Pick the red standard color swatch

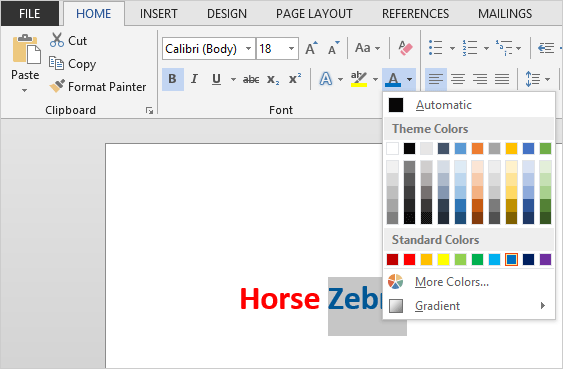(409, 259)
